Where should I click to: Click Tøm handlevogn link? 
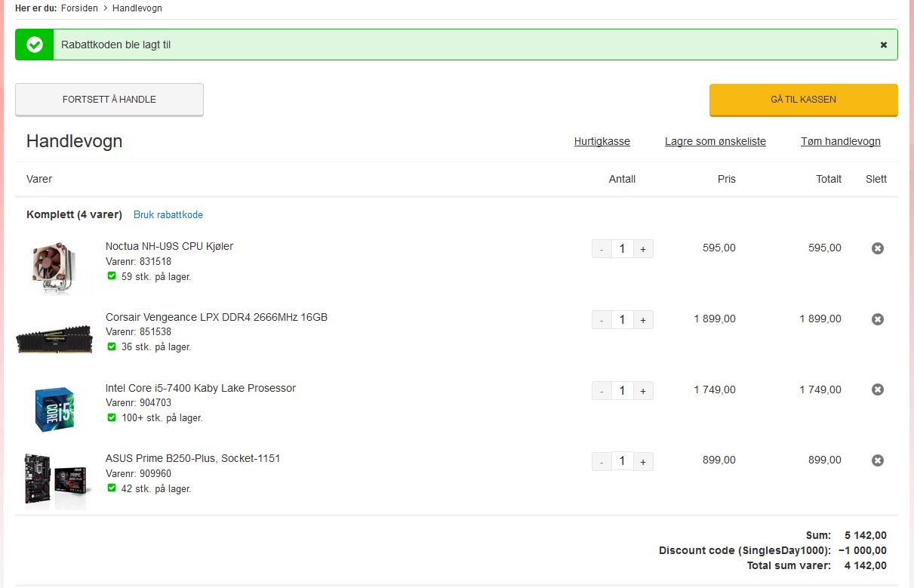[x=841, y=141]
